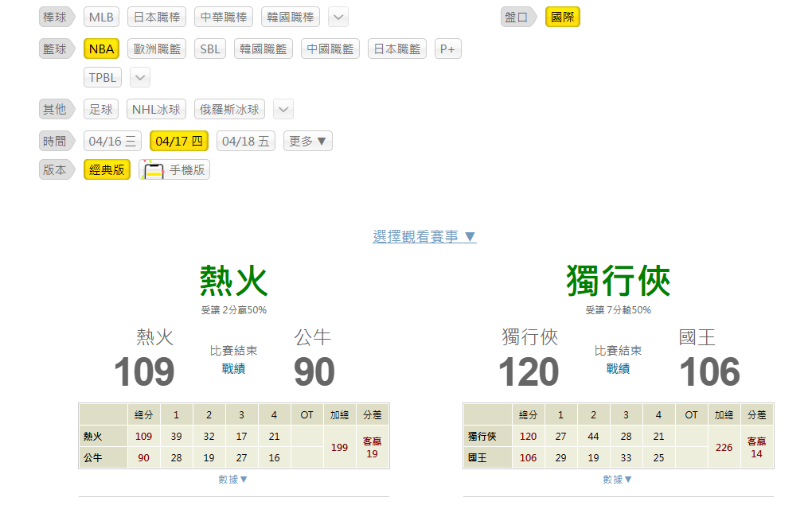Expand more baseball leagues chevron
The image size is (812, 517).
click(338, 17)
